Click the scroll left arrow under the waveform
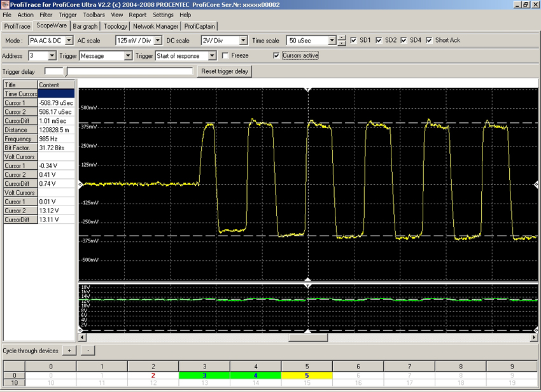This screenshot has height=392, width=541. 82,337
